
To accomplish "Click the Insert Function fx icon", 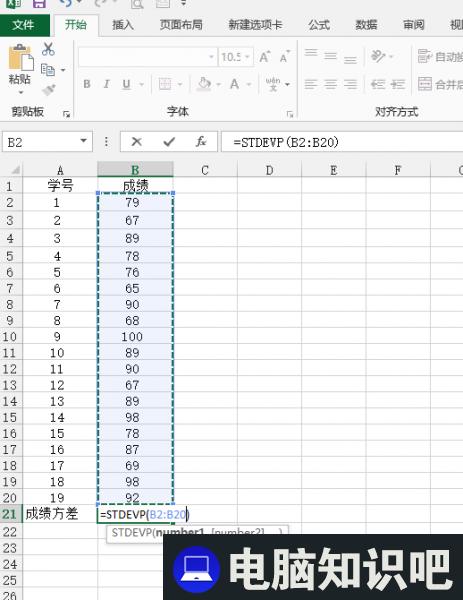I will pos(201,142).
